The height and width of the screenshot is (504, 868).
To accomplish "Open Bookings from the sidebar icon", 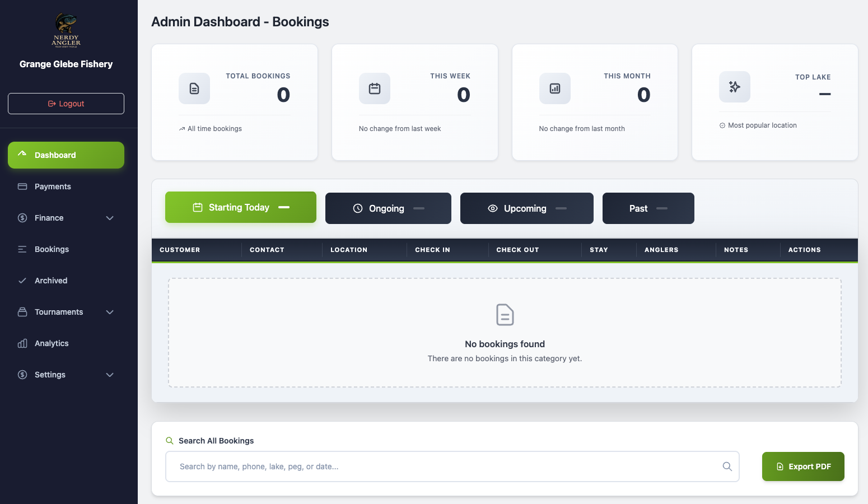I will pyautogui.click(x=22, y=249).
